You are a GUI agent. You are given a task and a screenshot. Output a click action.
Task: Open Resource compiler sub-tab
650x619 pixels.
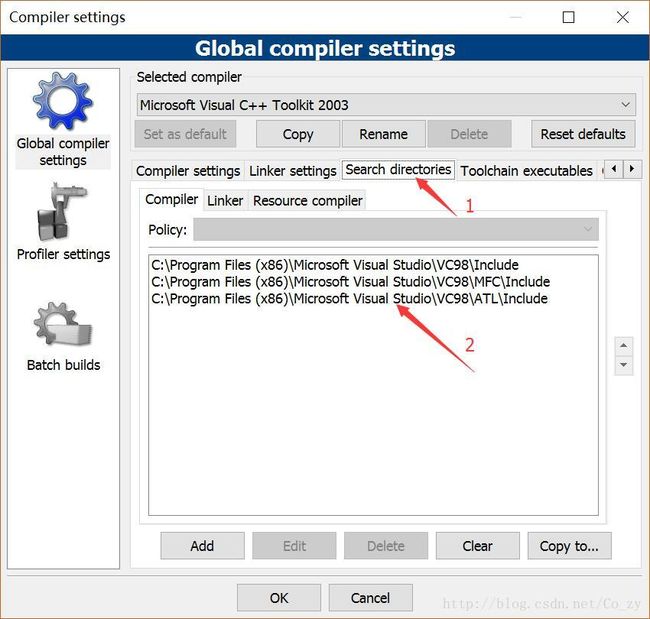(x=307, y=201)
